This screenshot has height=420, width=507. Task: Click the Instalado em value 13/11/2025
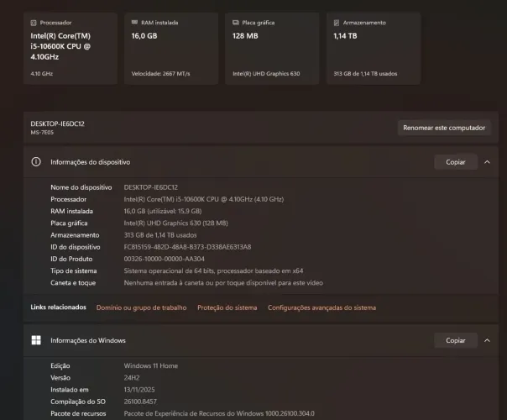(x=139, y=390)
